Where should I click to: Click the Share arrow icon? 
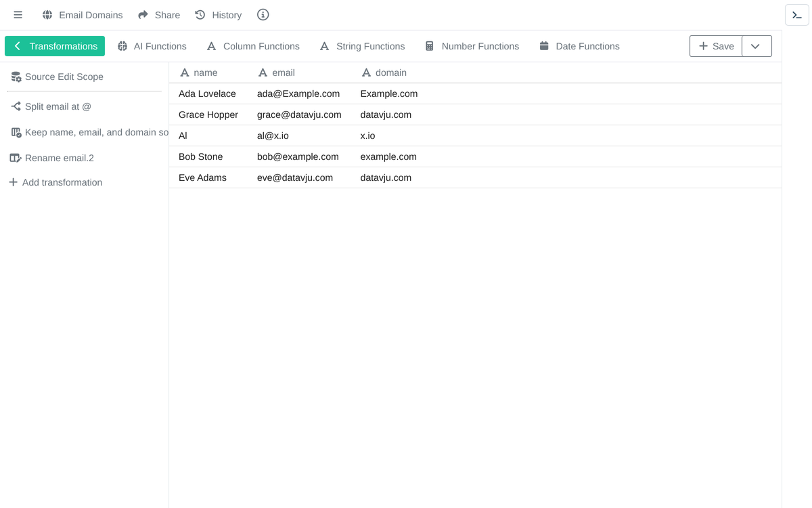[x=143, y=15]
